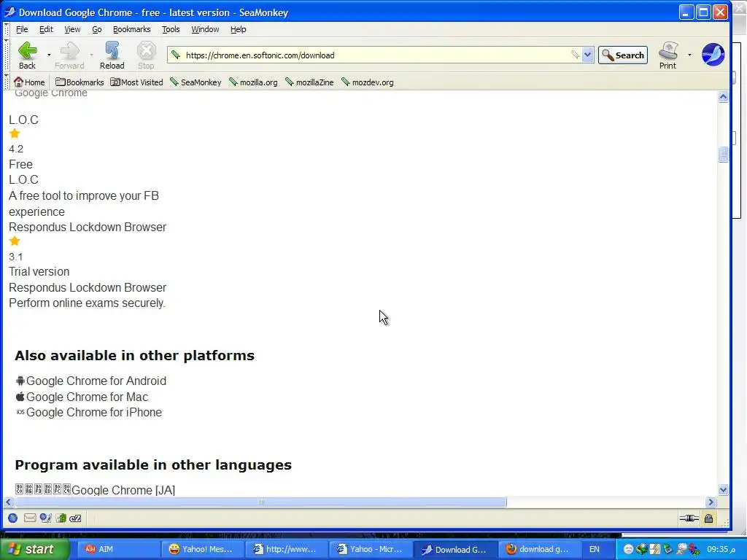747x560 pixels.
Task: Open the Window menu
Action: (205, 29)
